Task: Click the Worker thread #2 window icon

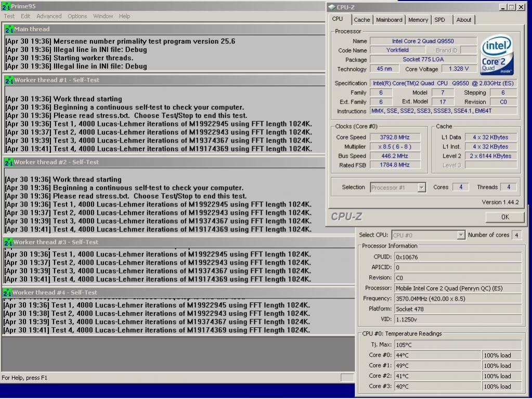Action: click(9, 162)
